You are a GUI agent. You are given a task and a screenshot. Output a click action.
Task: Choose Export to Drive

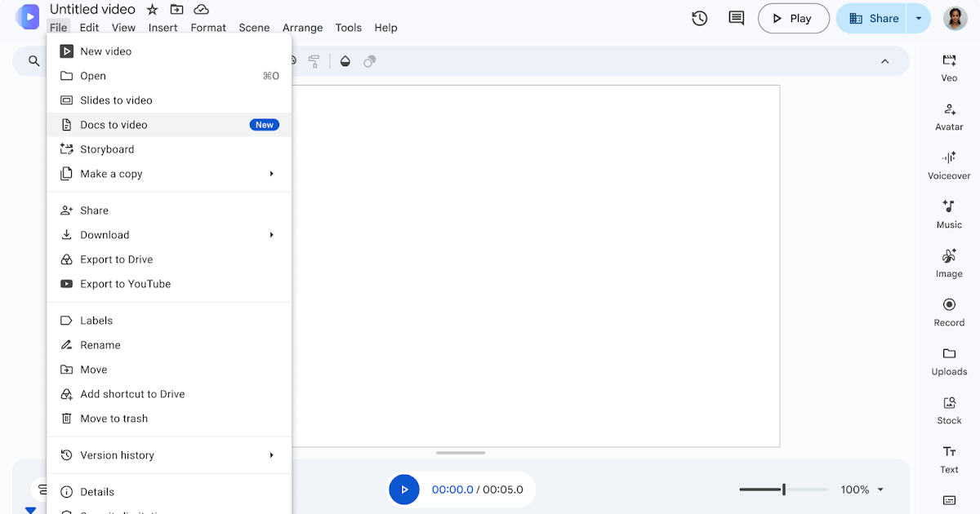[x=169, y=259]
